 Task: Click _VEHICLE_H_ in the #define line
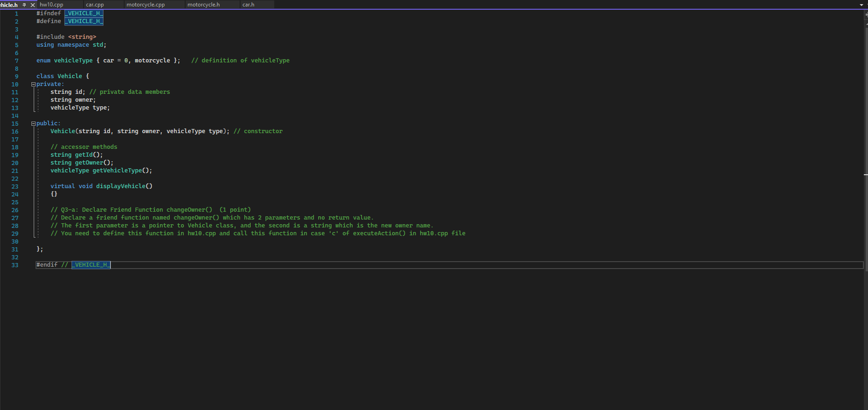click(x=84, y=21)
